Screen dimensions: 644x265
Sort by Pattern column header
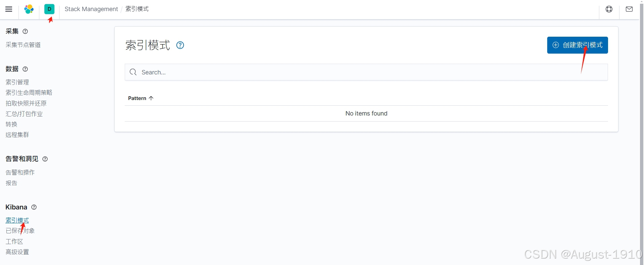(140, 98)
